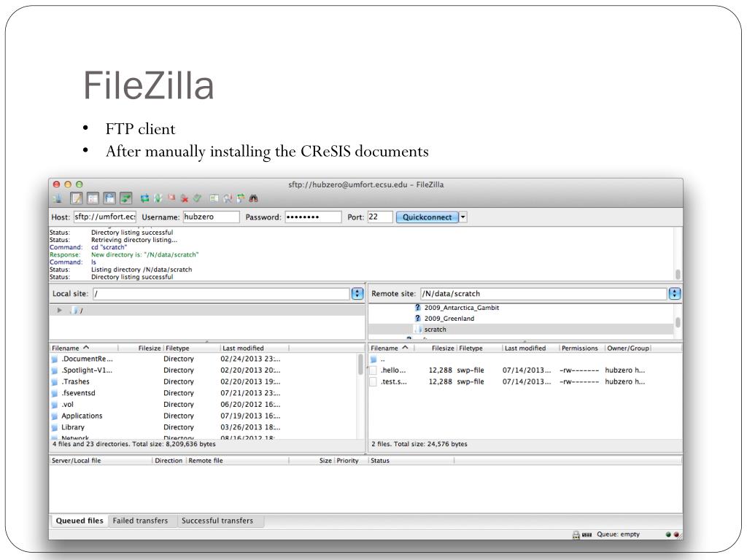Click the red activity indicator light
Viewport: 747px width, 560px height.
(676, 534)
